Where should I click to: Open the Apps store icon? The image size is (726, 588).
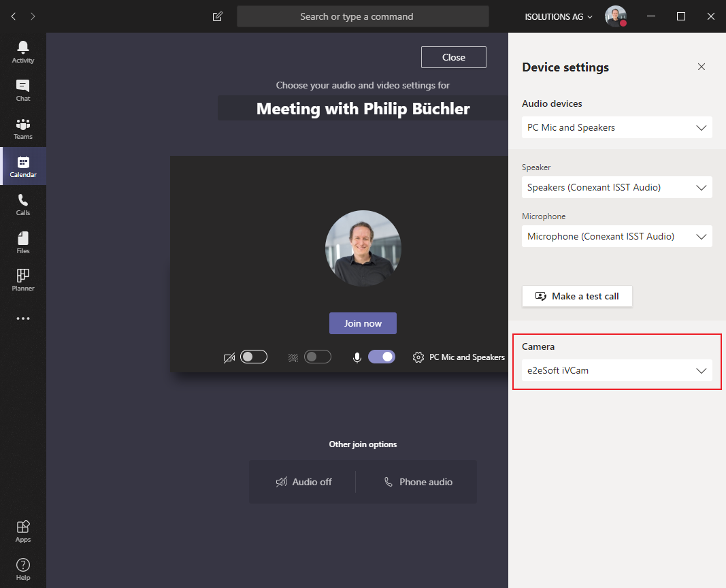(x=23, y=531)
